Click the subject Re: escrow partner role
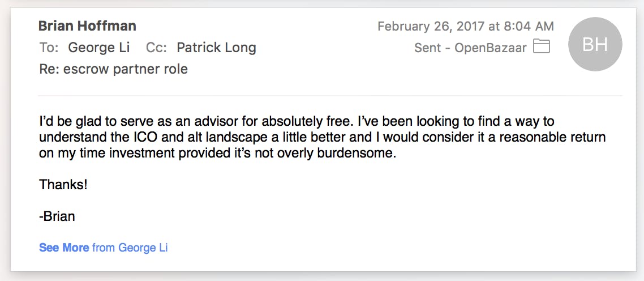This screenshot has height=281, width=644. tap(113, 69)
